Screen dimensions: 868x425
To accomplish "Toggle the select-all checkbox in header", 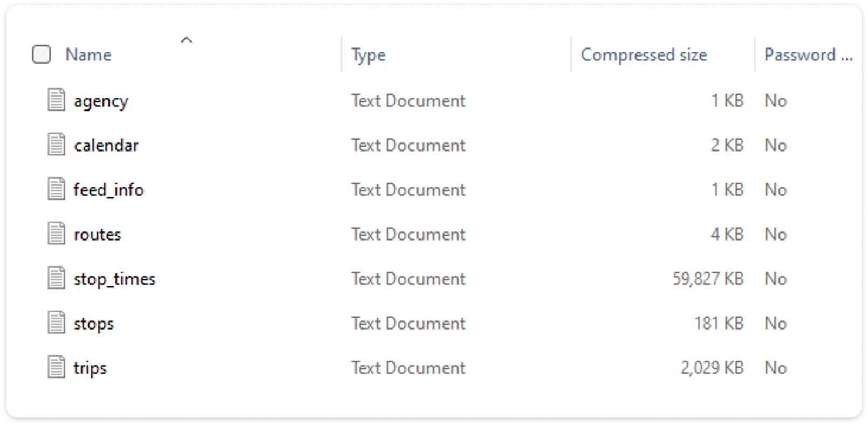I will point(42,54).
